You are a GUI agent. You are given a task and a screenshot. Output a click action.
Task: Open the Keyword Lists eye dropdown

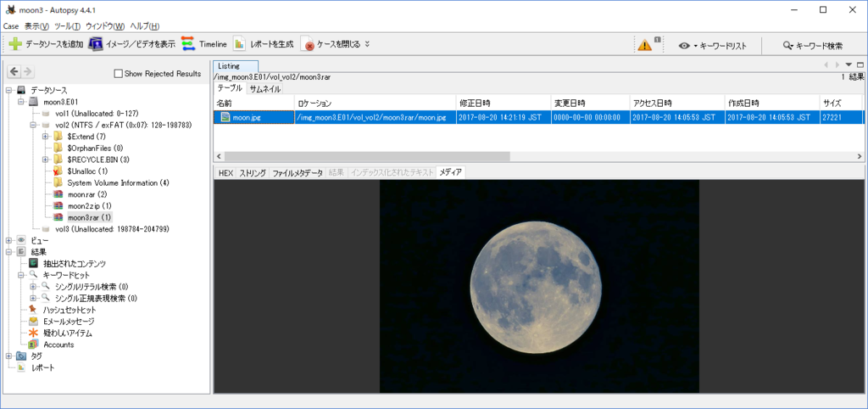687,46
